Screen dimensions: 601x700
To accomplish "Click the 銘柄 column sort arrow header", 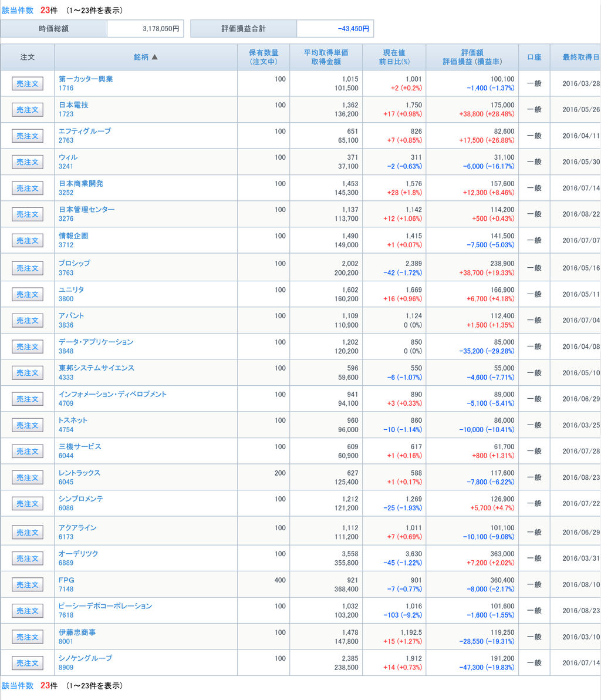I will point(146,57).
